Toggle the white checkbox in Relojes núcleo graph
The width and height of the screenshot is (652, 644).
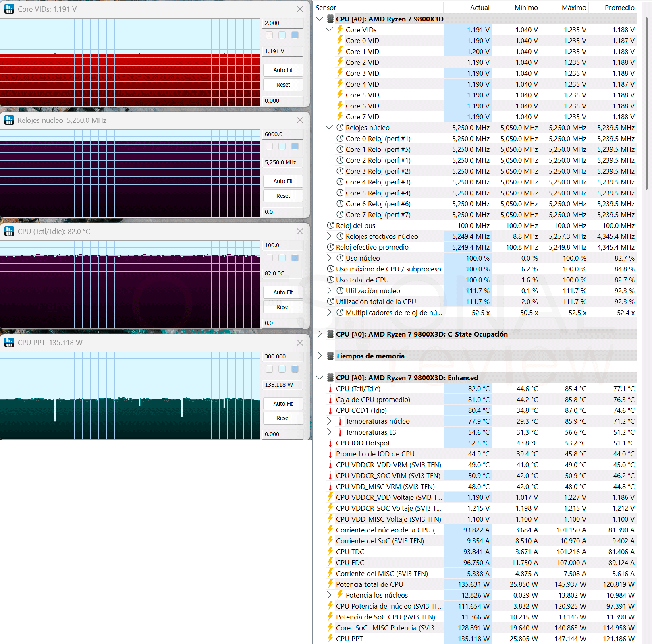(269, 147)
